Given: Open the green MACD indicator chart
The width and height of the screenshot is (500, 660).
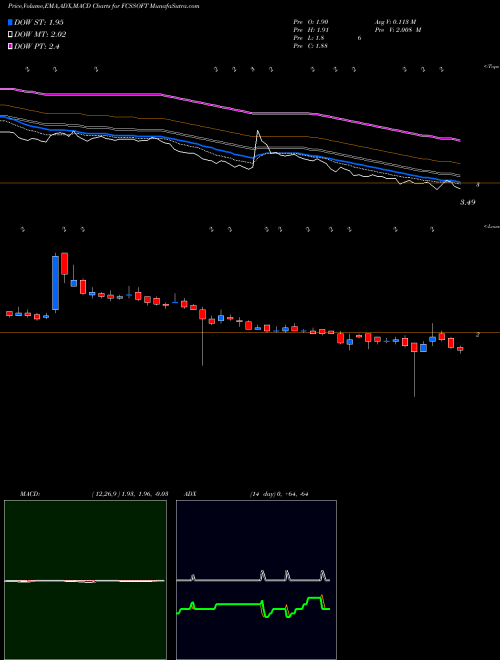Looking at the screenshot, I should [85, 580].
